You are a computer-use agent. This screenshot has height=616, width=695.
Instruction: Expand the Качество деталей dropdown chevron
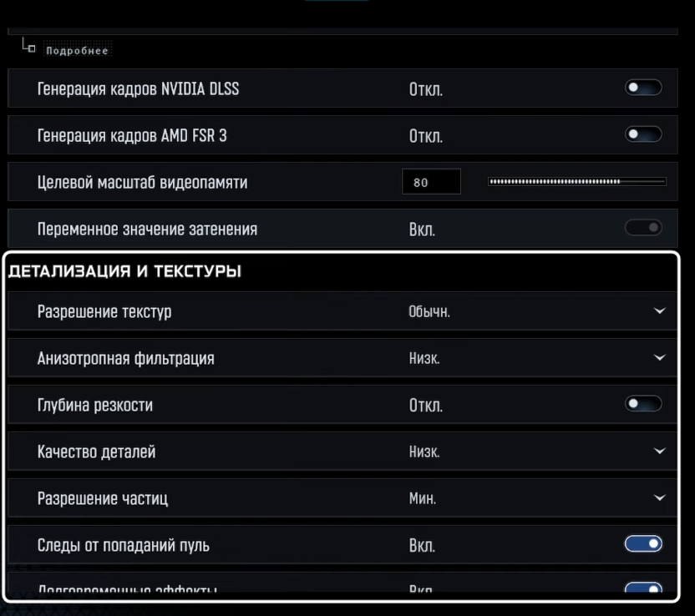[660, 452]
